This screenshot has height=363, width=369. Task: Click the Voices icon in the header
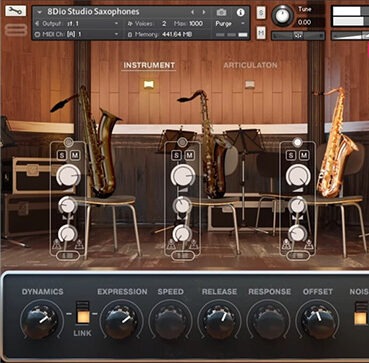tap(130, 24)
